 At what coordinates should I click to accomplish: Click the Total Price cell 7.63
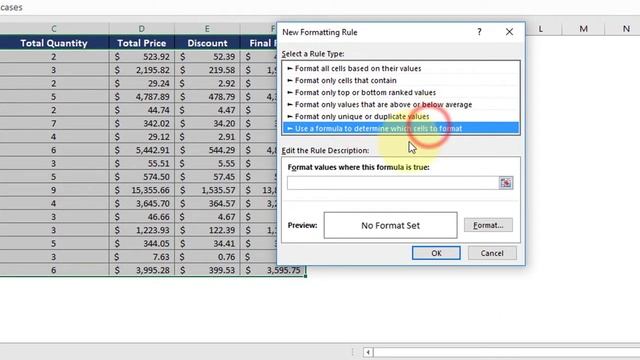click(142, 257)
